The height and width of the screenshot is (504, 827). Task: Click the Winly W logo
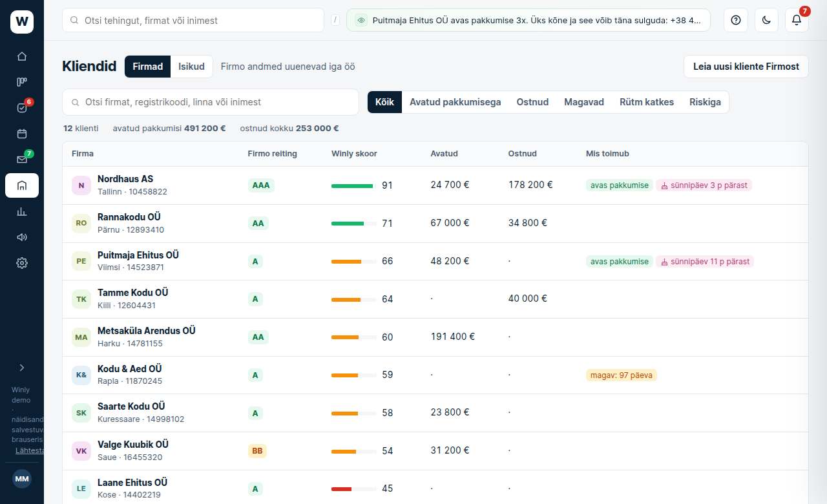point(22,22)
